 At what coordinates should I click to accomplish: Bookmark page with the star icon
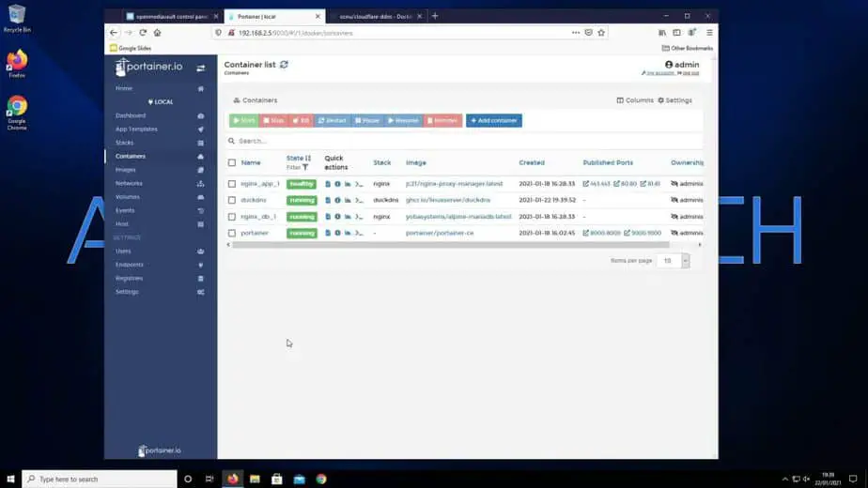pyautogui.click(x=601, y=33)
